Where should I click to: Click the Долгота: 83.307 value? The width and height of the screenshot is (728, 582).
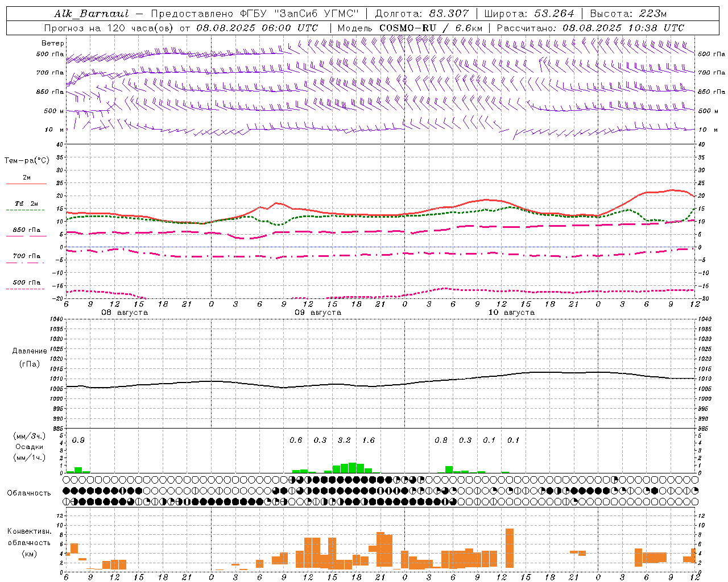[x=422, y=14]
